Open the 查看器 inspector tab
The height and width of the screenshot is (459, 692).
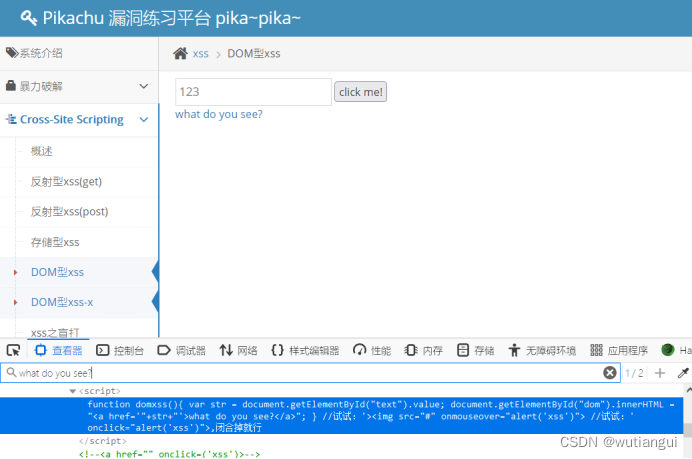(58, 350)
